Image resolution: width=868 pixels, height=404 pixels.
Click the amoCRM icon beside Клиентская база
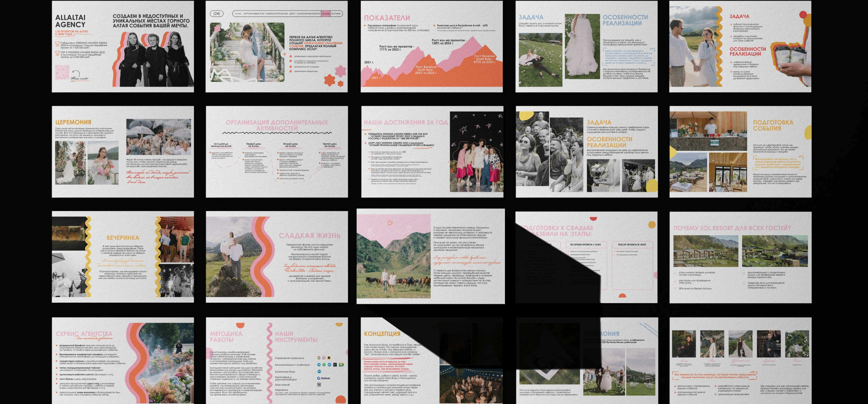coord(319,372)
